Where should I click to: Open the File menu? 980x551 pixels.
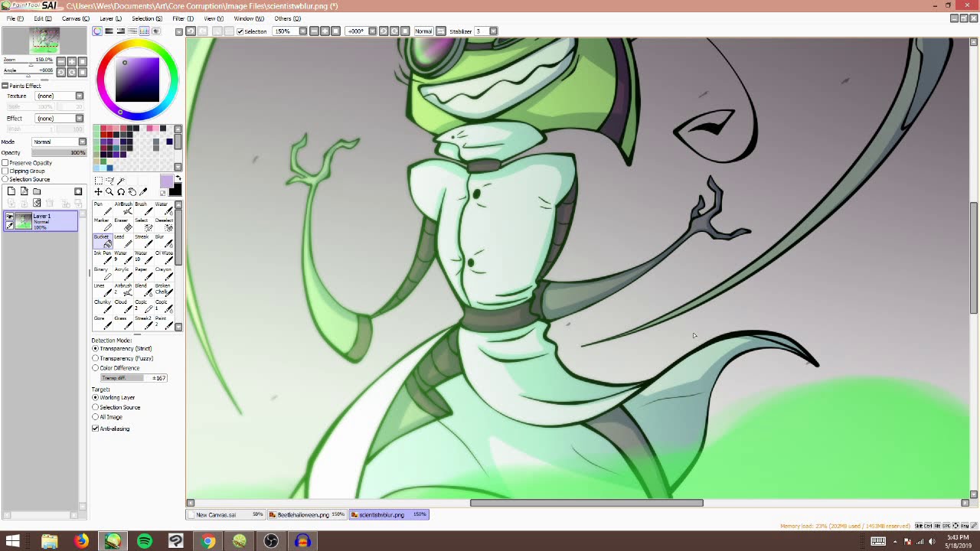point(15,18)
